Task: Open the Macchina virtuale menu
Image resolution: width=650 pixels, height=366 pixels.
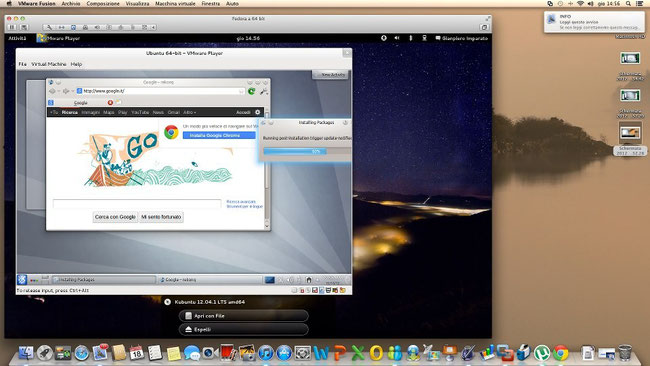Action: [175, 3]
